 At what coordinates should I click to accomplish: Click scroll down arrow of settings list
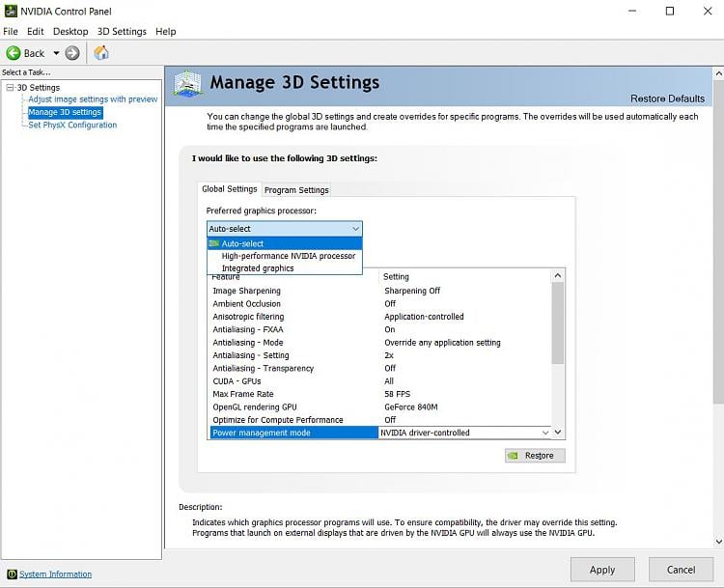coord(558,433)
